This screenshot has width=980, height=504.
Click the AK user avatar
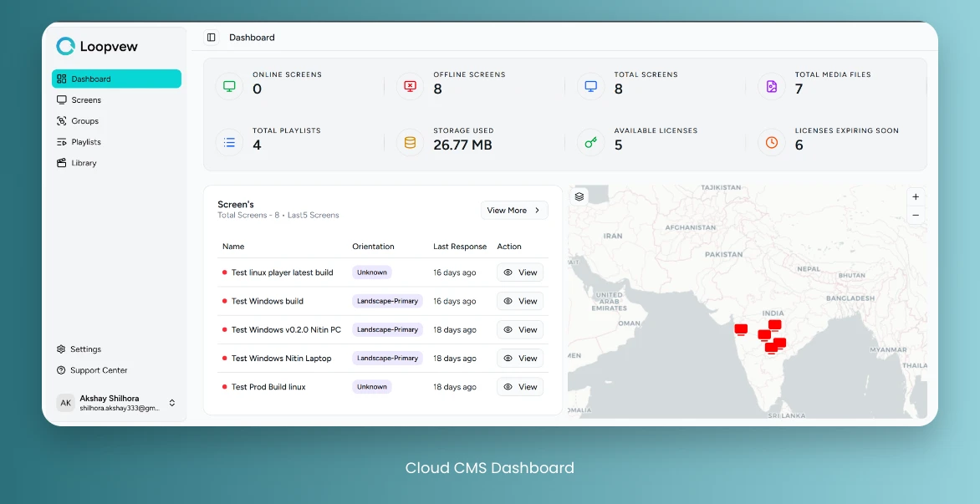pos(65,404)
